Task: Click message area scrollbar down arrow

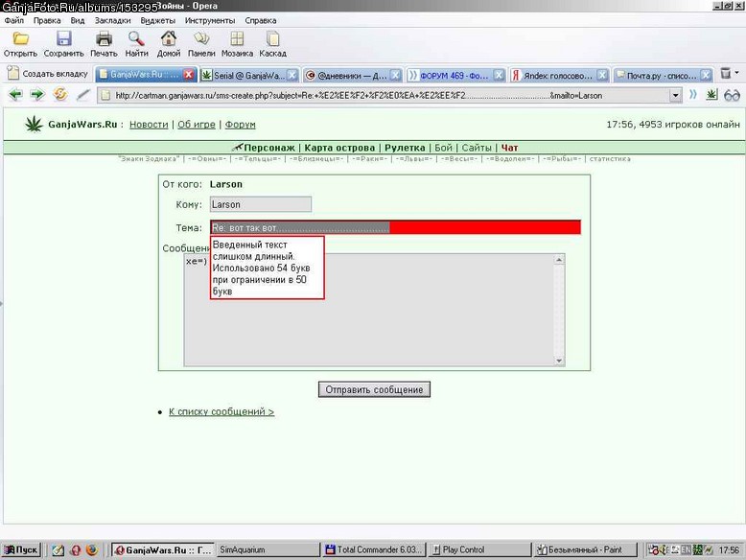Action: pyautogui.click(x=559, y=361)
